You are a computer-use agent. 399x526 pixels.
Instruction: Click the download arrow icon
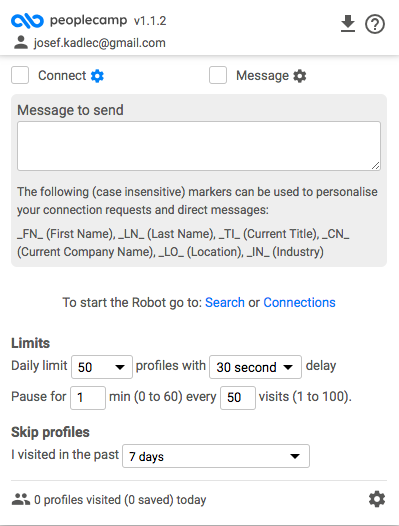coord(348,24)
